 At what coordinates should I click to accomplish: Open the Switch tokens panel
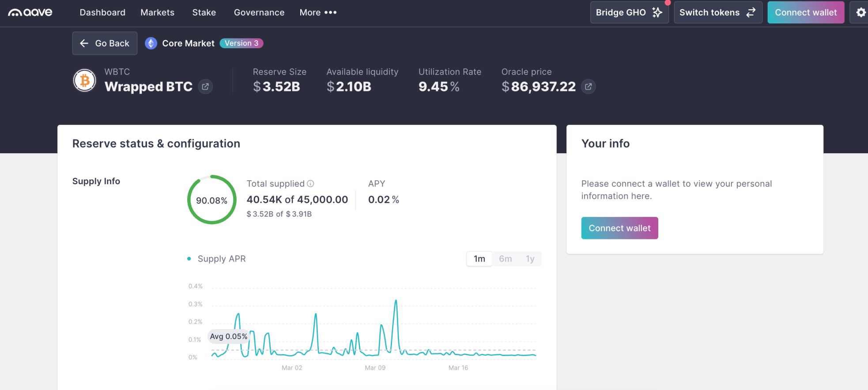[717, 12]
